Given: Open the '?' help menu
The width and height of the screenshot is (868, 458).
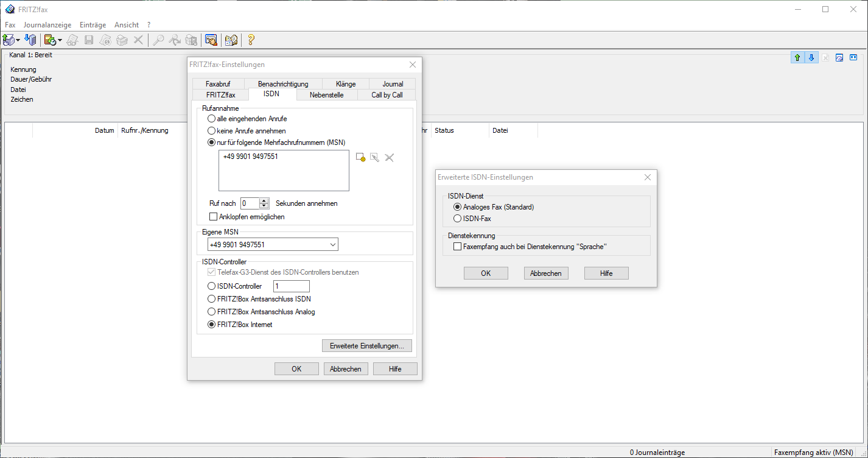Looking at the screenshot, I should [x=149, y=25].
